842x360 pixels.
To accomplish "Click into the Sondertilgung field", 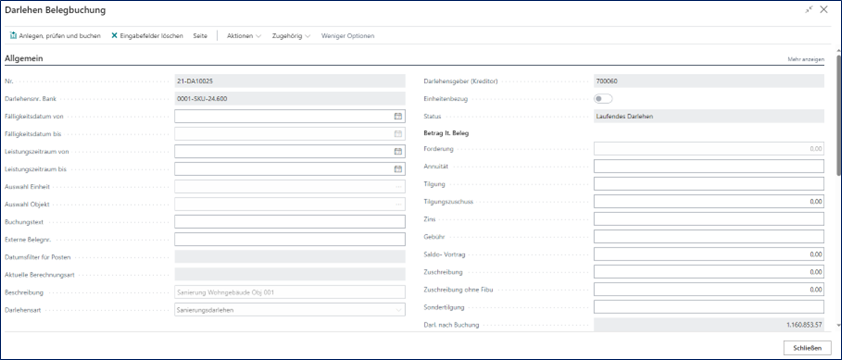I will pyautogui.click(x=709, y=307).
